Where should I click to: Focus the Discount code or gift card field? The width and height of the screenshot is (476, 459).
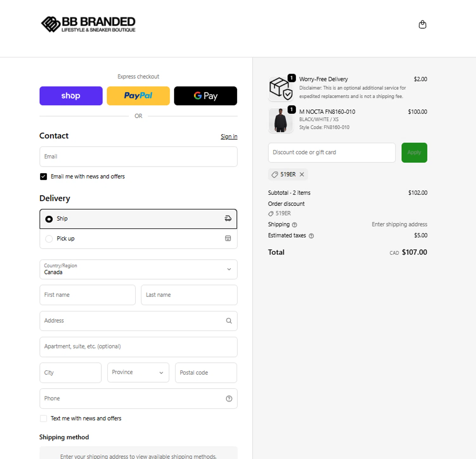pos(332,153)
